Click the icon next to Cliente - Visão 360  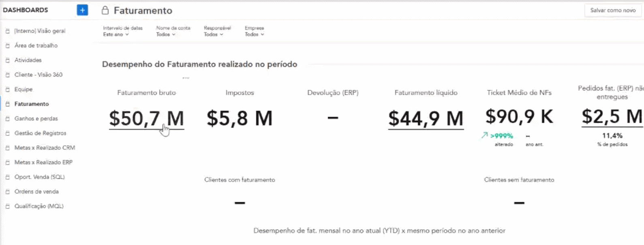(7, 75)
